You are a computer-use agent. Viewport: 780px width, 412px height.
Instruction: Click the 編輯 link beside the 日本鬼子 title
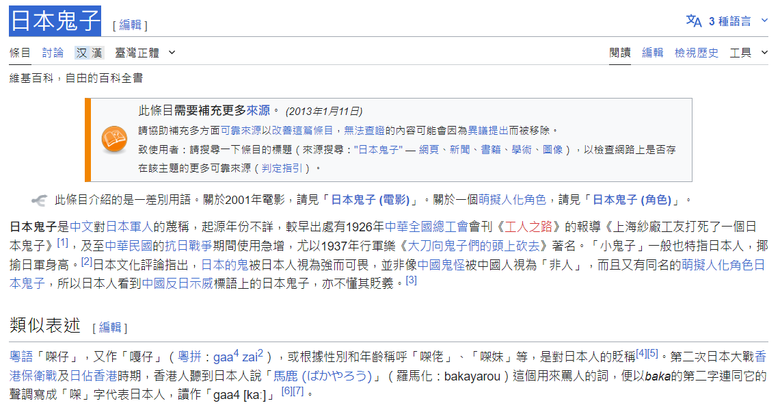pos(130,25)
